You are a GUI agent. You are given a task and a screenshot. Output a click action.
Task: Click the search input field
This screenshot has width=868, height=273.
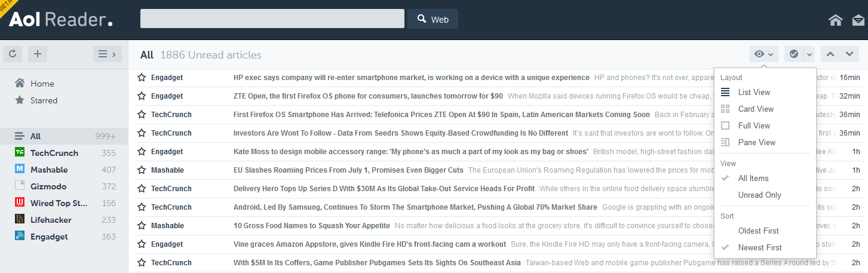(x=272, y=19)
